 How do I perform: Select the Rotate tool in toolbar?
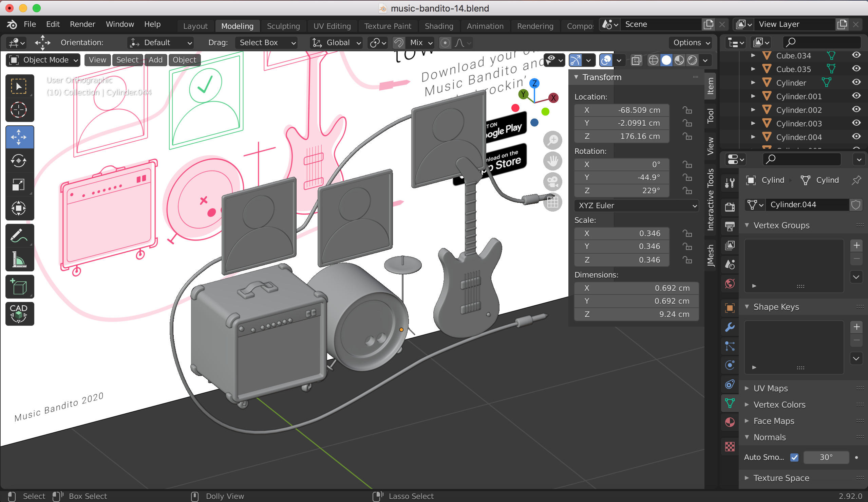[x=19, y=161]
